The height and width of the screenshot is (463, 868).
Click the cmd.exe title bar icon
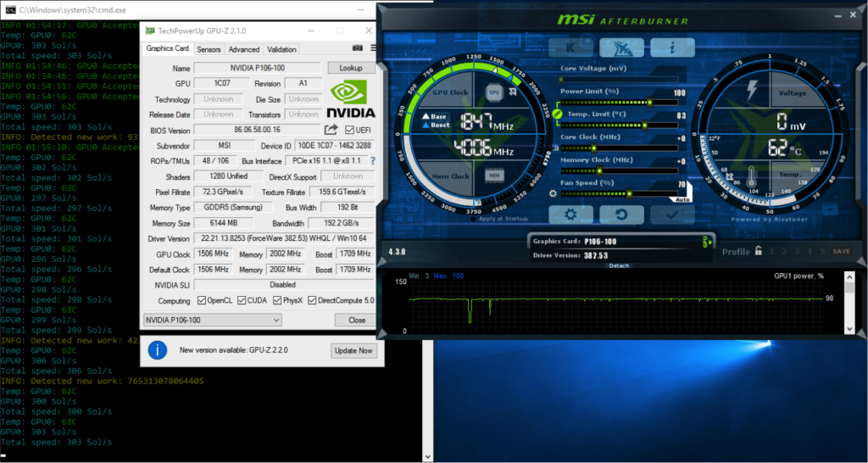click(10, 10)
